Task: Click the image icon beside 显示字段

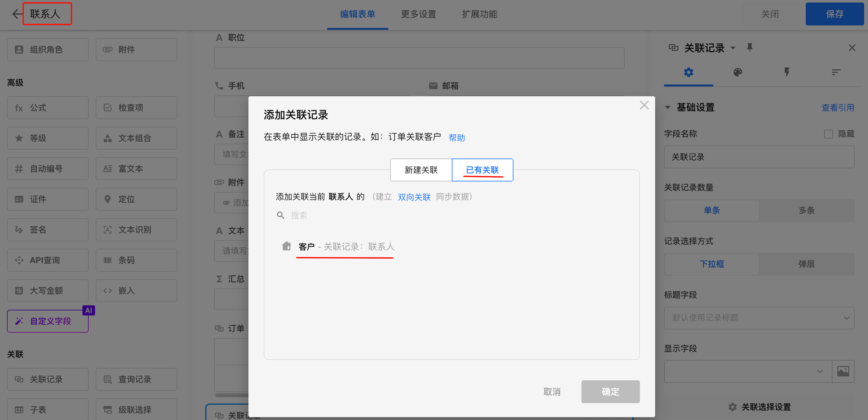Action: click(x=843, y=371)
